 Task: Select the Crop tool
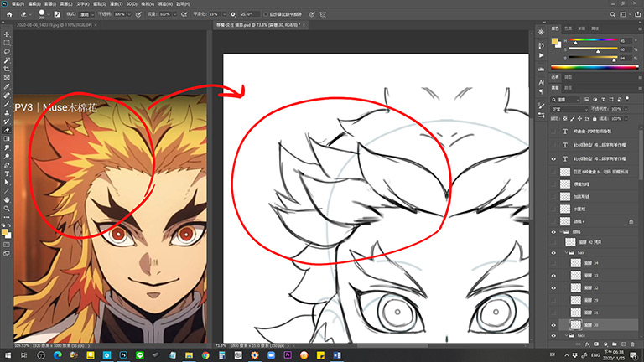(x=7, y=69)
